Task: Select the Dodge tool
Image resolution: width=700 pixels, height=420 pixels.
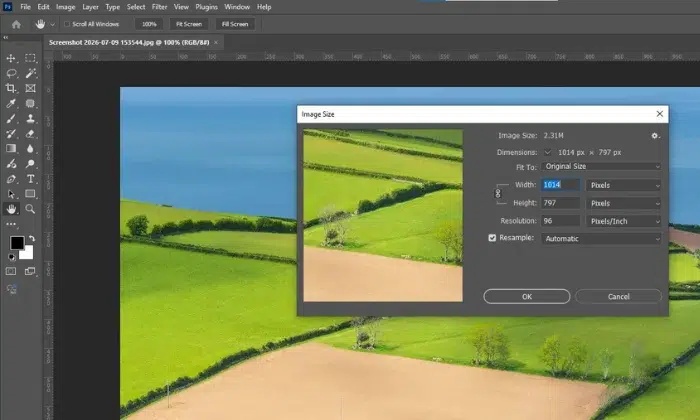Action: (30, 164)
